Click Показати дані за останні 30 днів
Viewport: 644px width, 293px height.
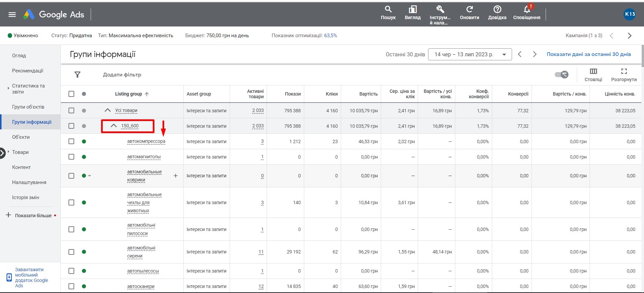[589, 54]
